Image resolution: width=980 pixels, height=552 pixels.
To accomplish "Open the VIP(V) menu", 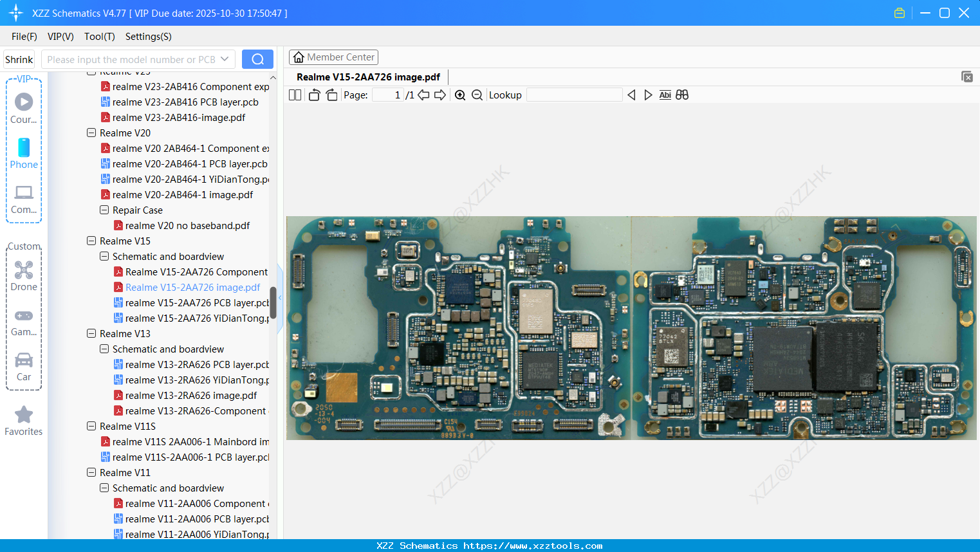I will click(60, 37).
